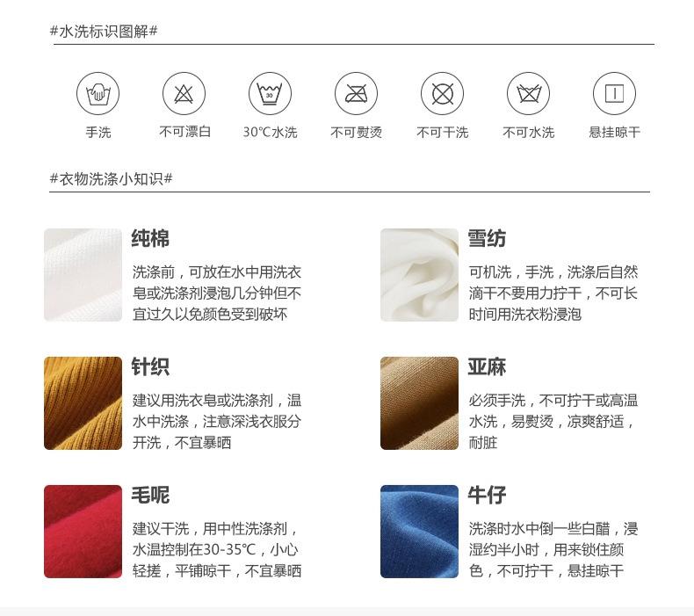Open the cream chiffon fabric thumbnail
This screenshot has width=694, height=616.
(x=419, y=275)
